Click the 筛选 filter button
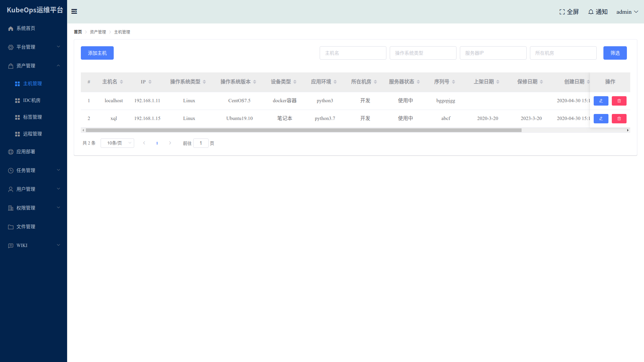 [x=615, y=53]
